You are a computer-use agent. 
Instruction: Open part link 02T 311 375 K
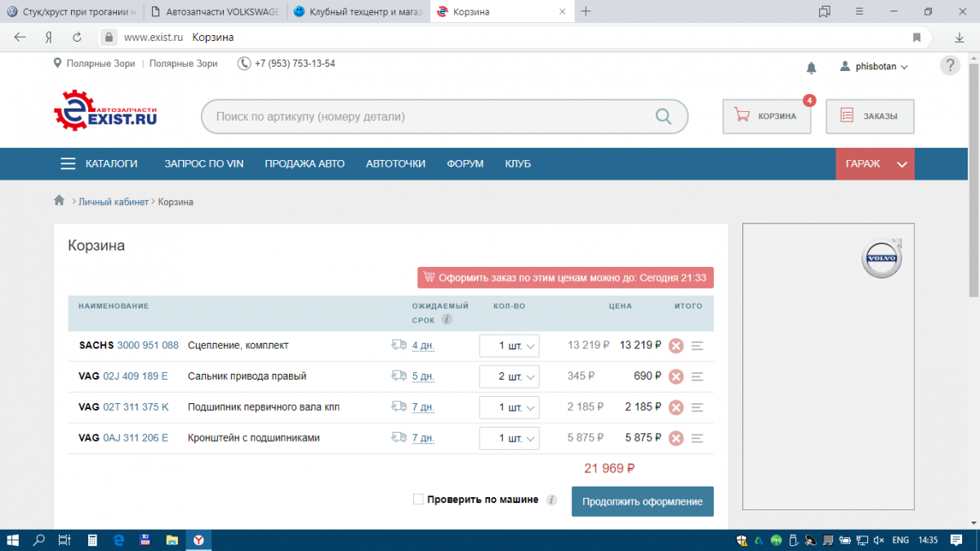[136, 407]
